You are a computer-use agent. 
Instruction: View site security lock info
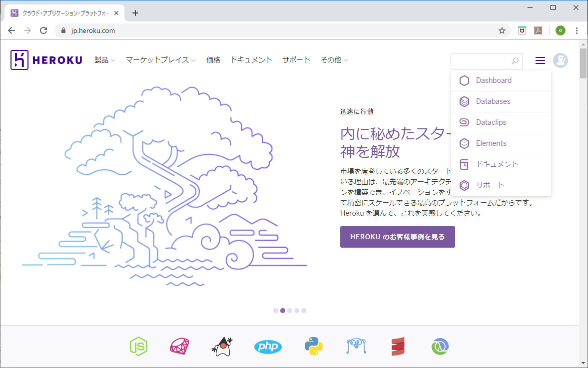click(x=63, y=31)
